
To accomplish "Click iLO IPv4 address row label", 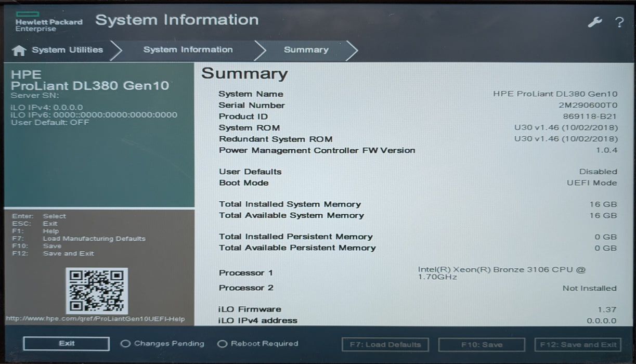I will 258,321.
